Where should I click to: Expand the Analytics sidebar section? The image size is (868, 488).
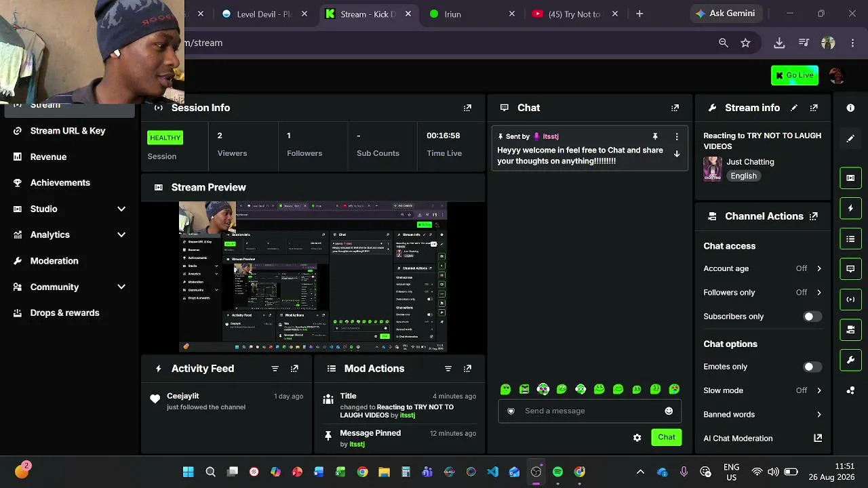coord(121,235)
